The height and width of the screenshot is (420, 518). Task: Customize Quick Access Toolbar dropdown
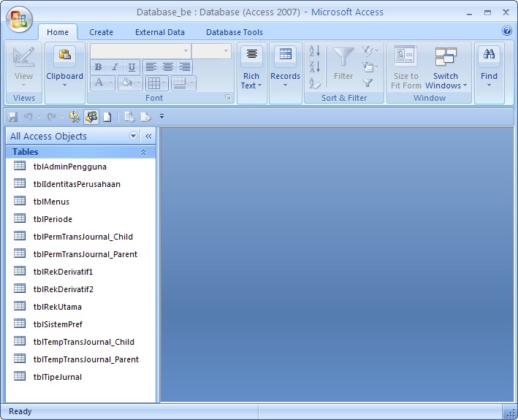point(161,117)
